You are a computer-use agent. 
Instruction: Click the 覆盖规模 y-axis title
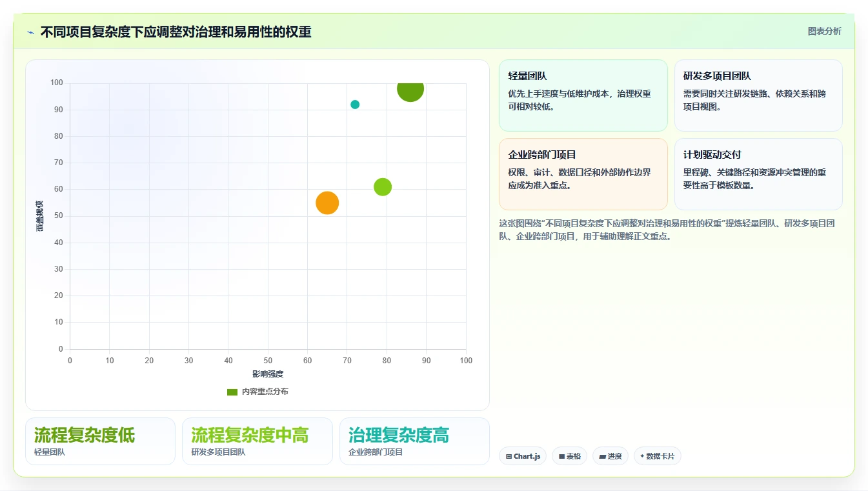(40, 215)
